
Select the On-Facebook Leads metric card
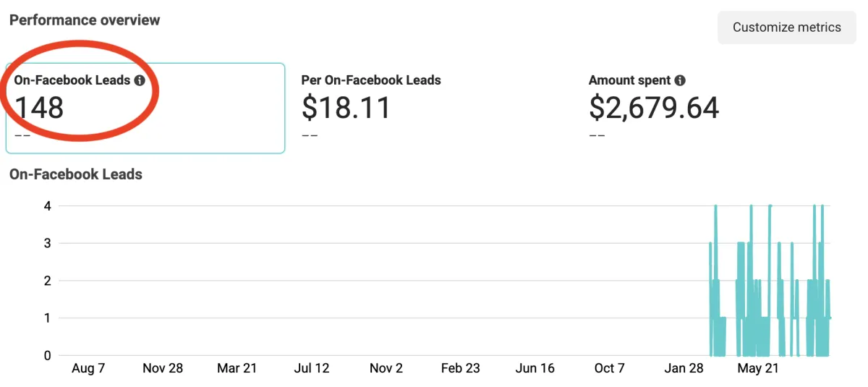[x=145, y=108]
